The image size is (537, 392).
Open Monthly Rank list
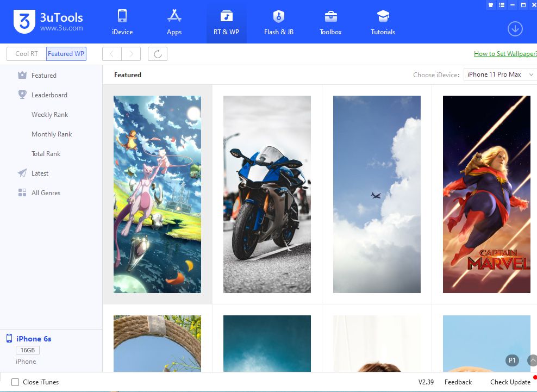point(52,134)
